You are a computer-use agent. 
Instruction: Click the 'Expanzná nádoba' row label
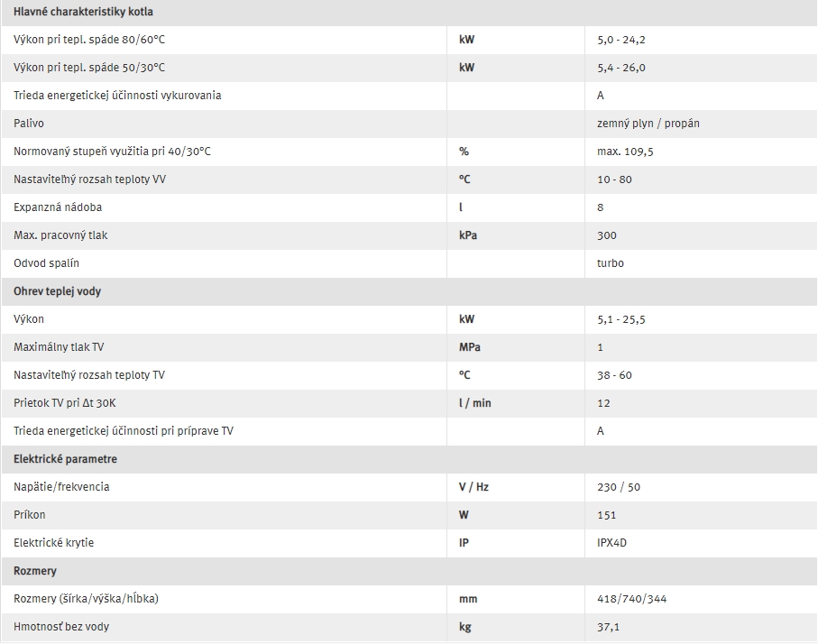pyautogui.click(x=58, y=207)
